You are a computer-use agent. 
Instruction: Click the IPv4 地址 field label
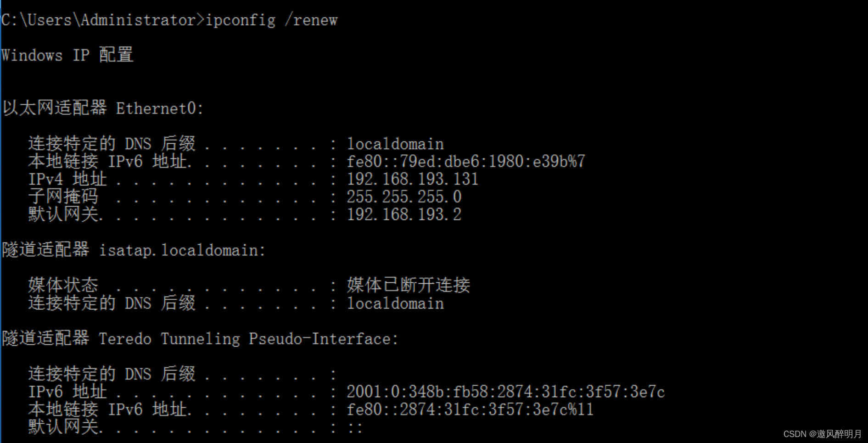67,179
